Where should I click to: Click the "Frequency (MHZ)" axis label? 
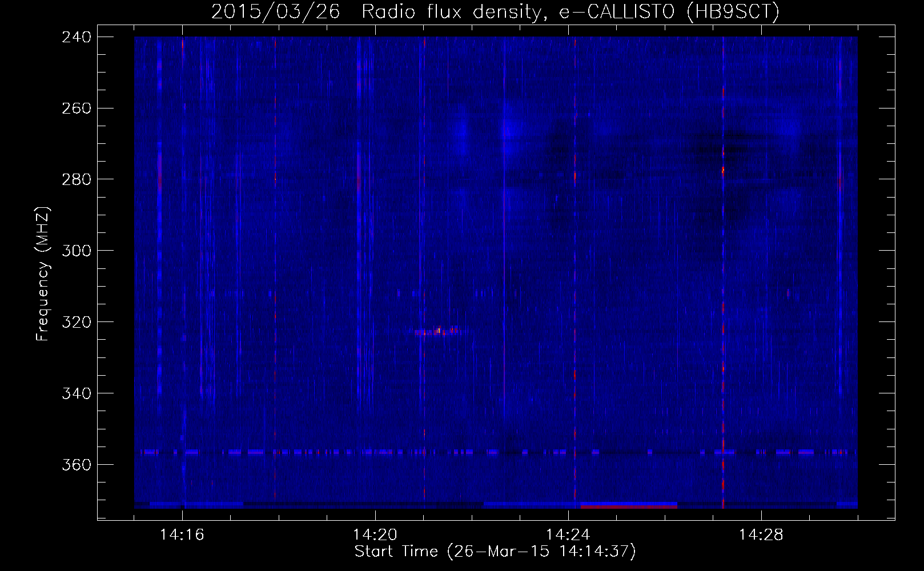(43, 274)
